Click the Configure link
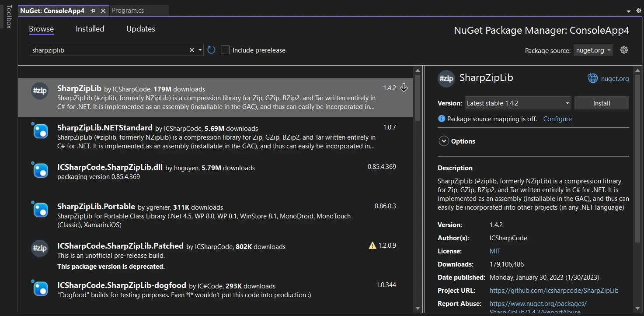Image resolution: width=644 pixels, height=316 pixels. point(557,119)
